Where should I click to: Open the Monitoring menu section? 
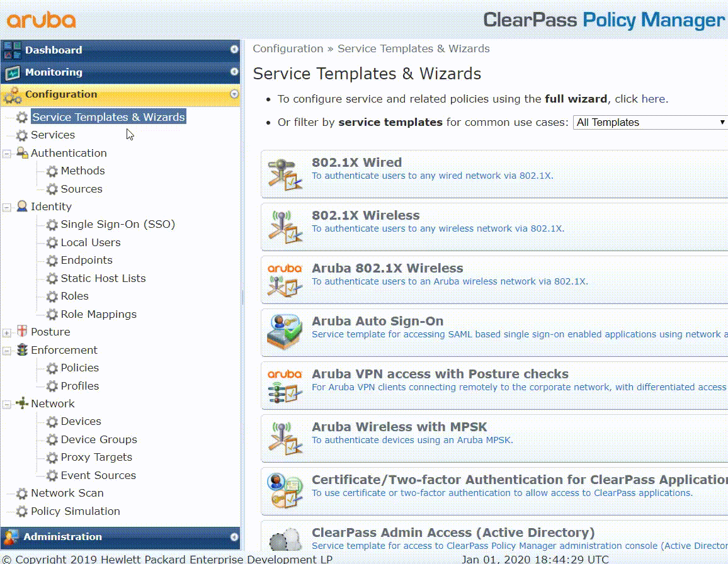(120, 72)
